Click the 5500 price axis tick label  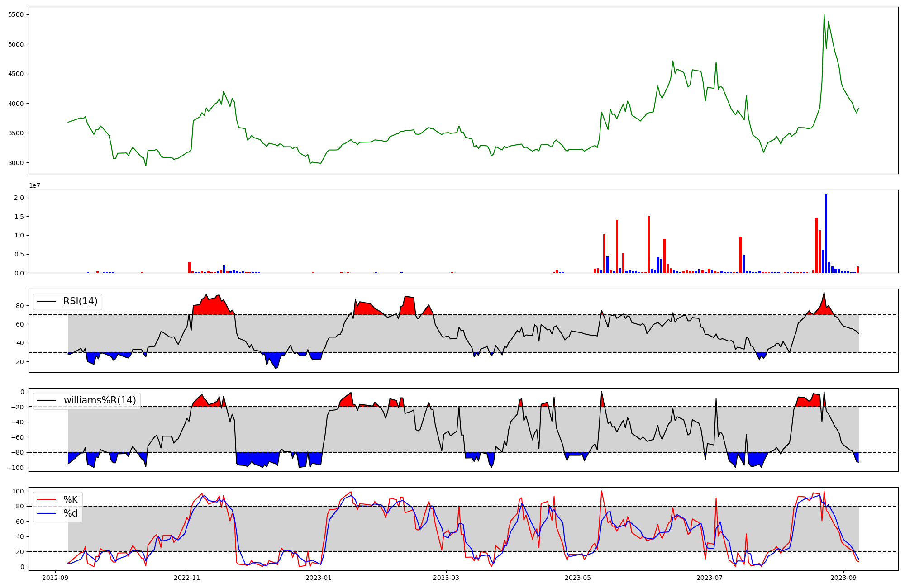tap(16, 14)
